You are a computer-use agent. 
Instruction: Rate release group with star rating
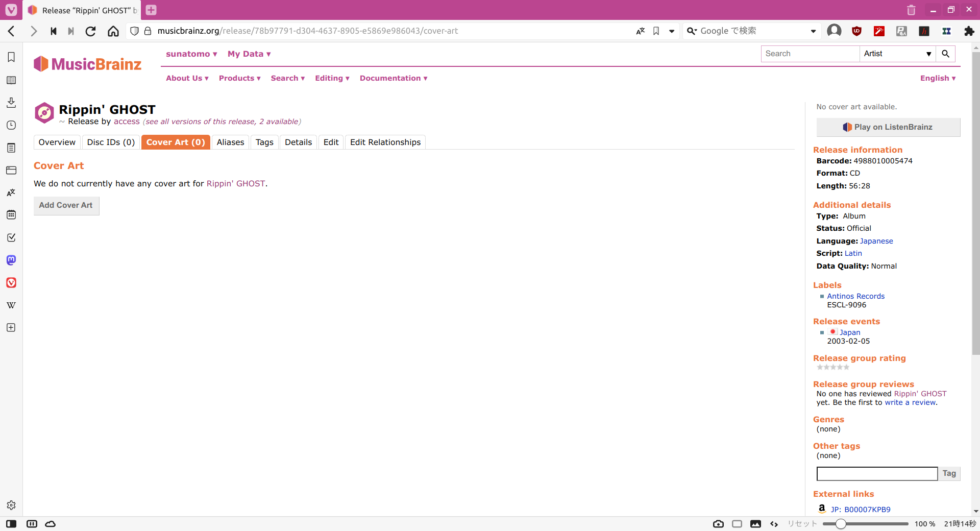tap(833, 367)
